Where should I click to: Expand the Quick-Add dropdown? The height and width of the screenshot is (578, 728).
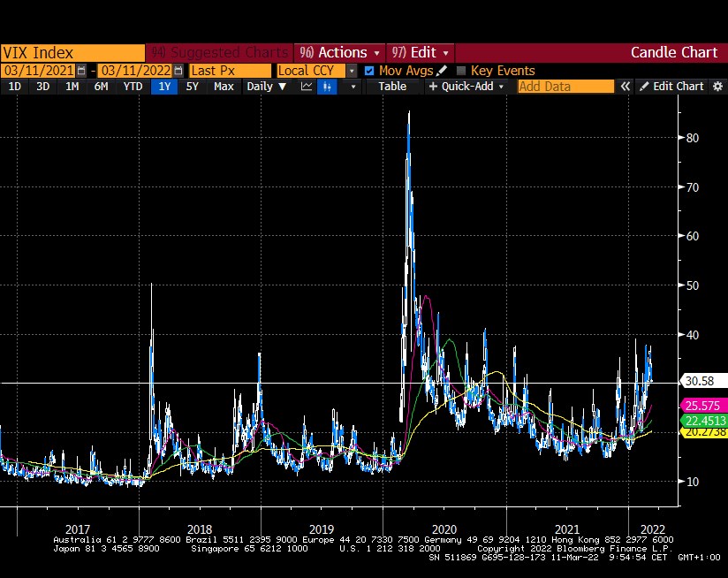click(x=466, y=87)
